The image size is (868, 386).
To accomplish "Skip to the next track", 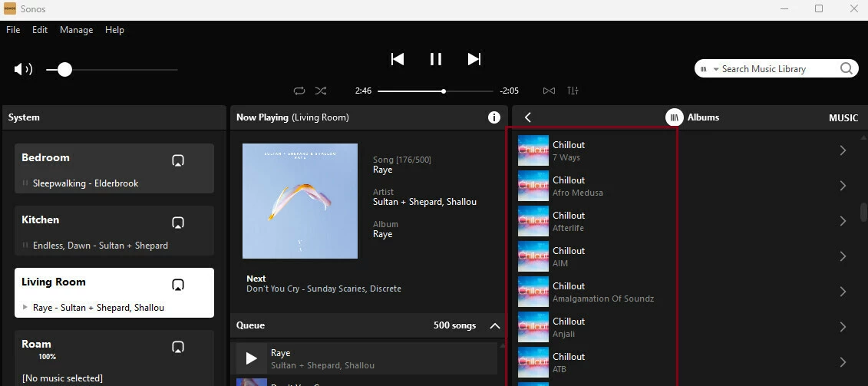I will (474, 59).
